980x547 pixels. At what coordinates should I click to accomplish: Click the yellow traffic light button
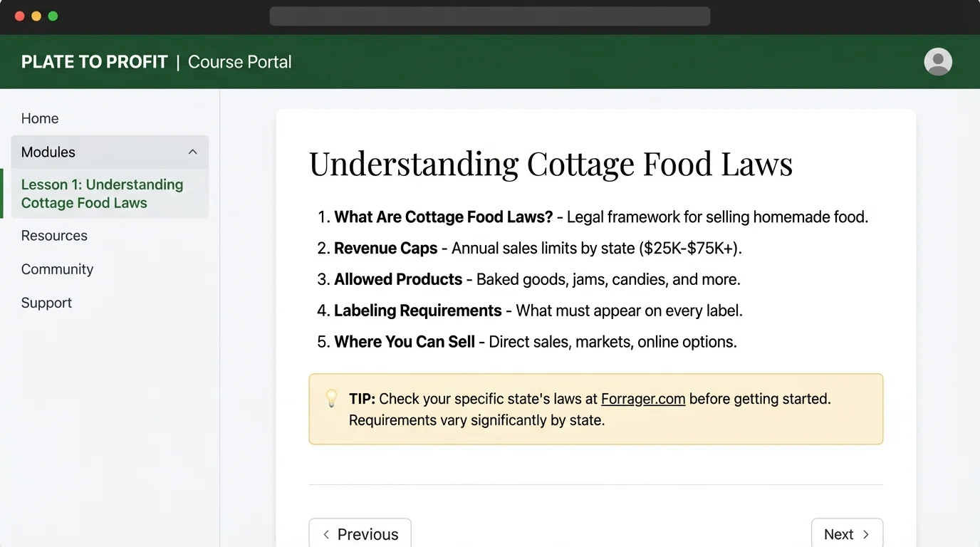tap(36, 16)
